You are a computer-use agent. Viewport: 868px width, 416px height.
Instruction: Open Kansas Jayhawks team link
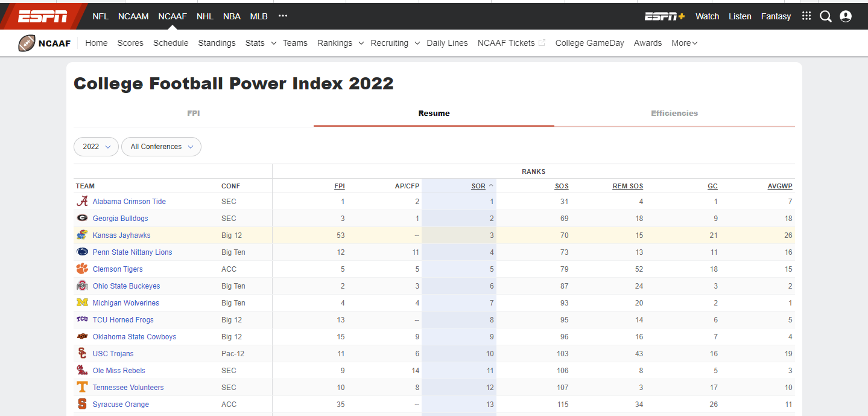point(122,235)
